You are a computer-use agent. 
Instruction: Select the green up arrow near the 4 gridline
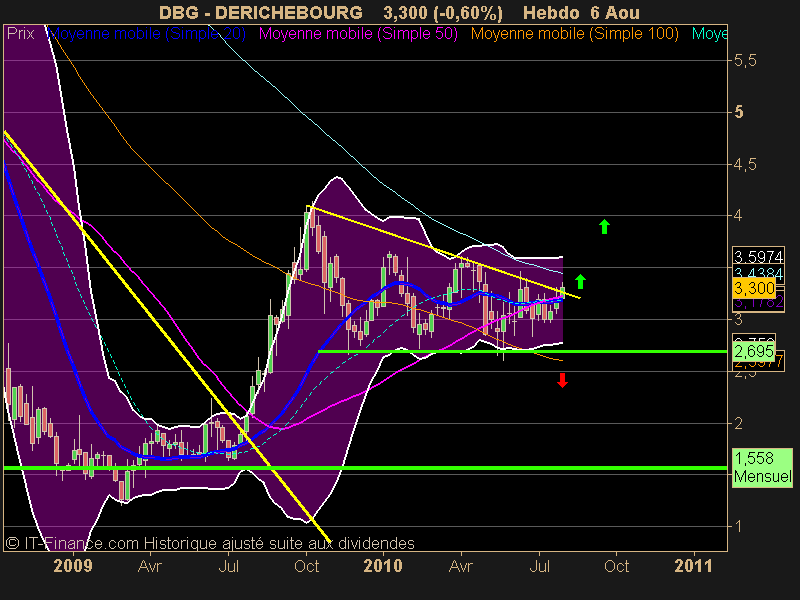click(605, 227)
